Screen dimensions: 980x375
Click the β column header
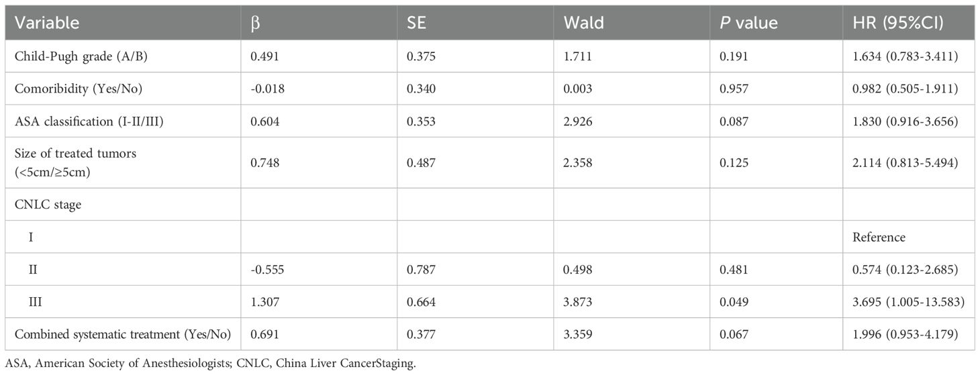click(255, 23)
